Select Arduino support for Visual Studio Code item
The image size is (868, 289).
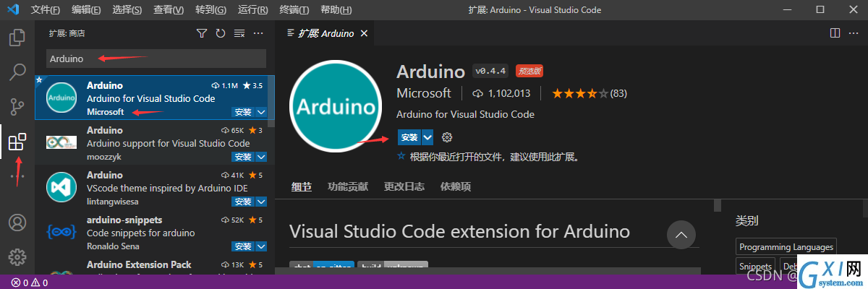[x=155, y=143]
